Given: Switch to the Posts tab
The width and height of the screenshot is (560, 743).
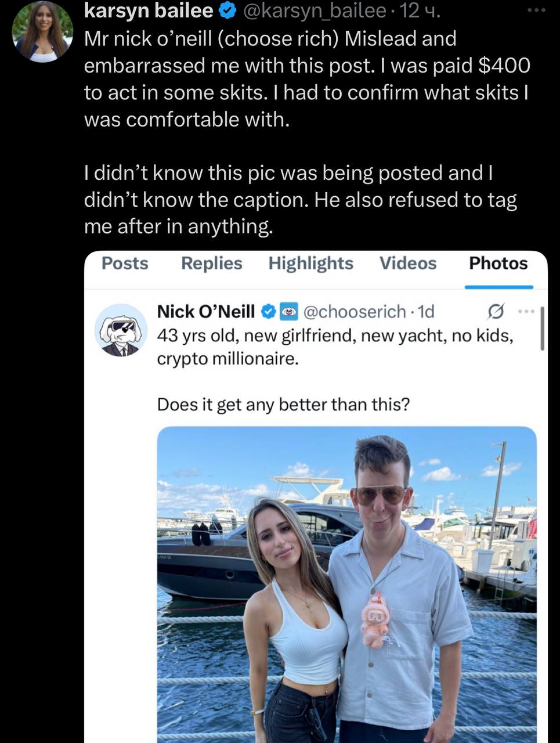Looking at the screenshot, I should click(x=125, y=264).
